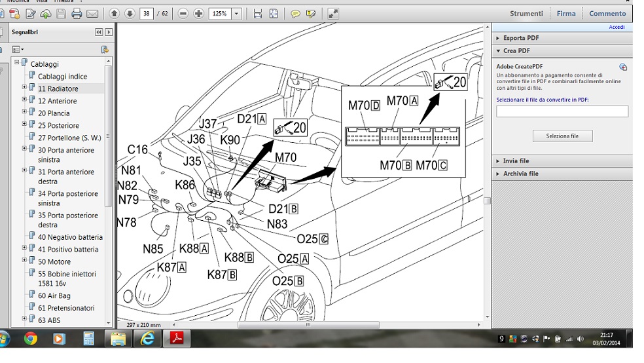644x363 pixels.
Task: Expand the 11 Radiatore bookmark
Action: pyautogui.click(x=24, y=87)
